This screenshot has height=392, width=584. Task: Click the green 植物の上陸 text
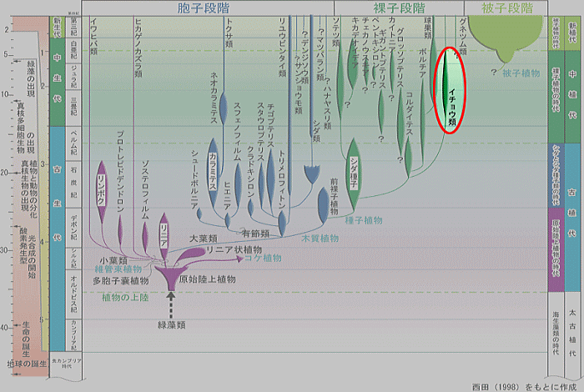point(129,296)
